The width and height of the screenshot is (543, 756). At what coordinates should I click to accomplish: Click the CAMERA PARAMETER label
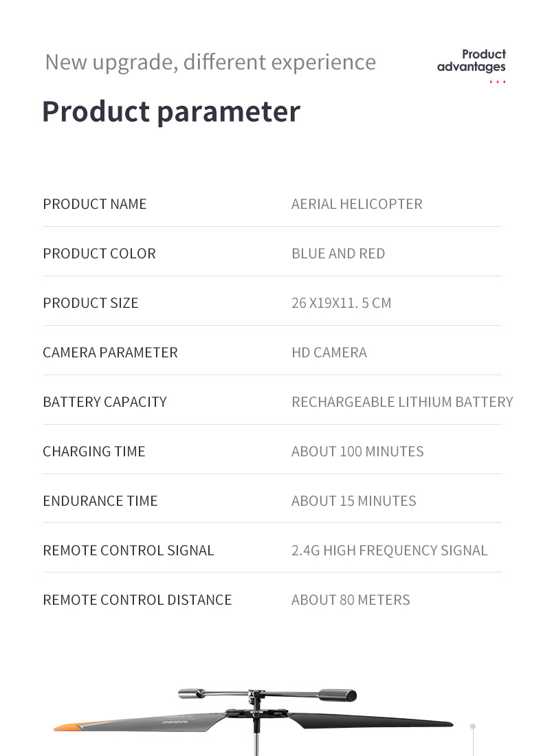(x=110, y=353)
